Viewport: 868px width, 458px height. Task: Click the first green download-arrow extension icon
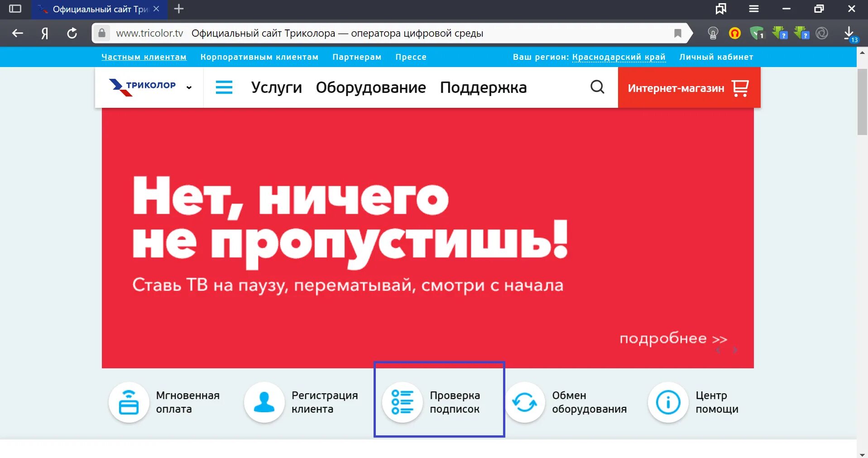[x=779, y=33]
